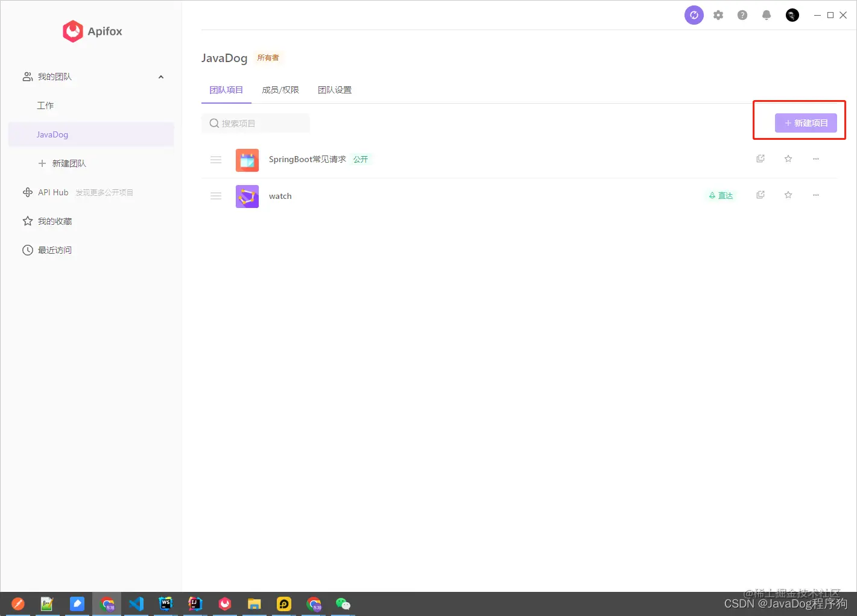Open API Hub in the sidebar
Image resolution: width=857 pixels, height=616 pixels.
coord(53,192)
